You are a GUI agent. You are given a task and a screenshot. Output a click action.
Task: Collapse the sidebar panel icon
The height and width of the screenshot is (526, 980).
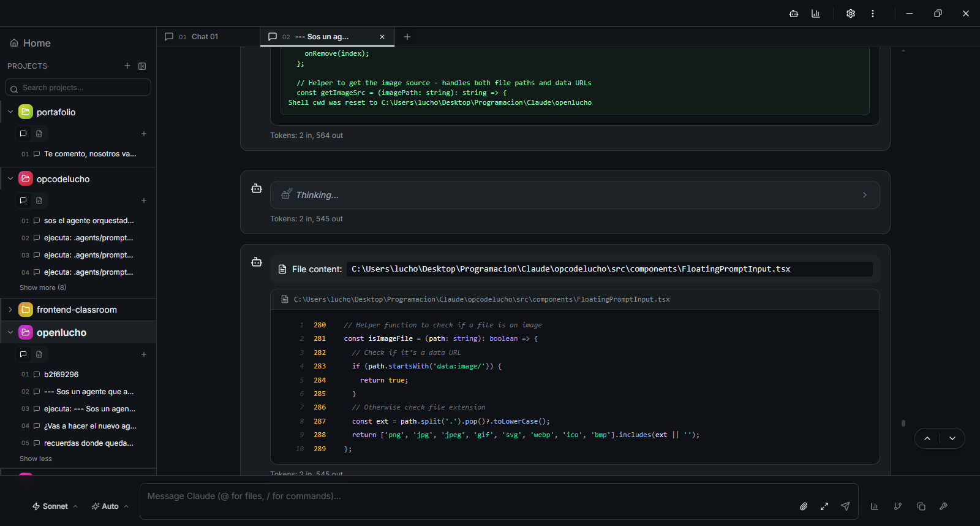(x=142, y=66)
